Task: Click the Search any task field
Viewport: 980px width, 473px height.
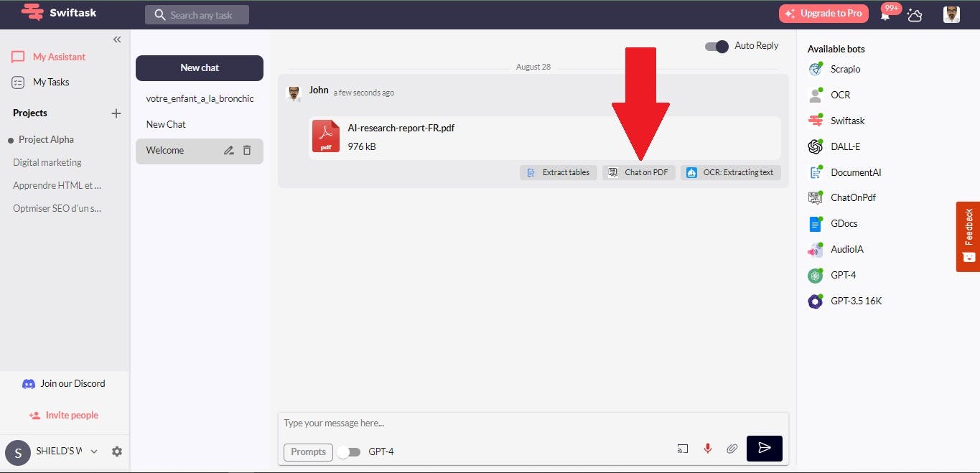Action: [197, 15]
